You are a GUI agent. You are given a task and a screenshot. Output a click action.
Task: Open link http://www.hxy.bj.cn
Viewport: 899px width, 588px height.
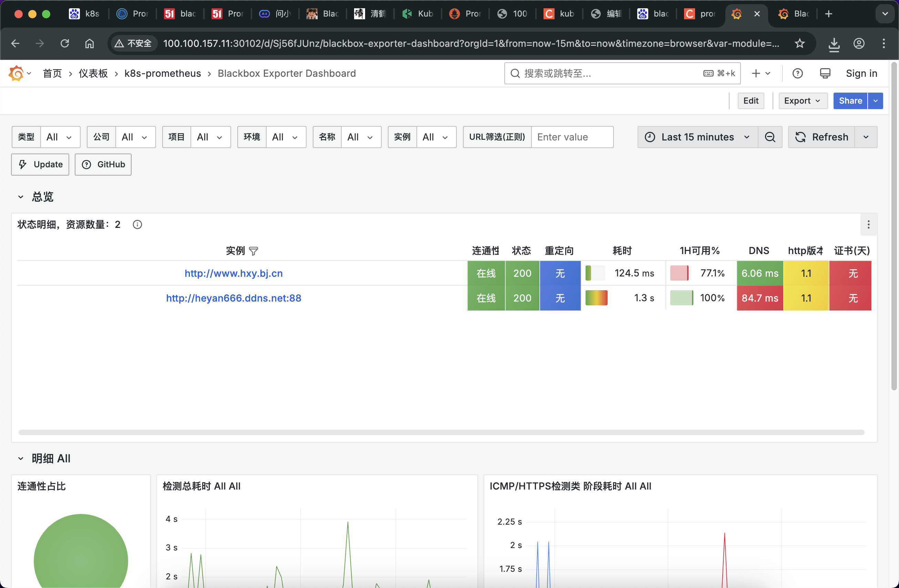tap(234, 273)
